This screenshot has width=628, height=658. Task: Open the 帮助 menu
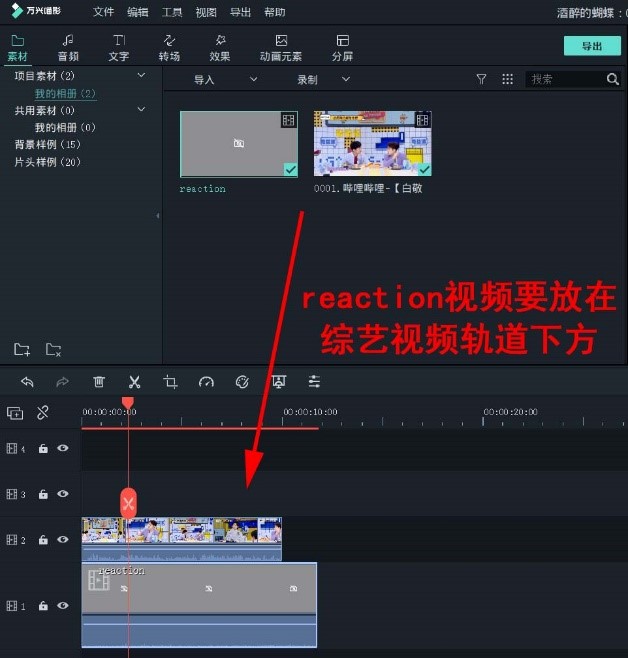point(275,12)
